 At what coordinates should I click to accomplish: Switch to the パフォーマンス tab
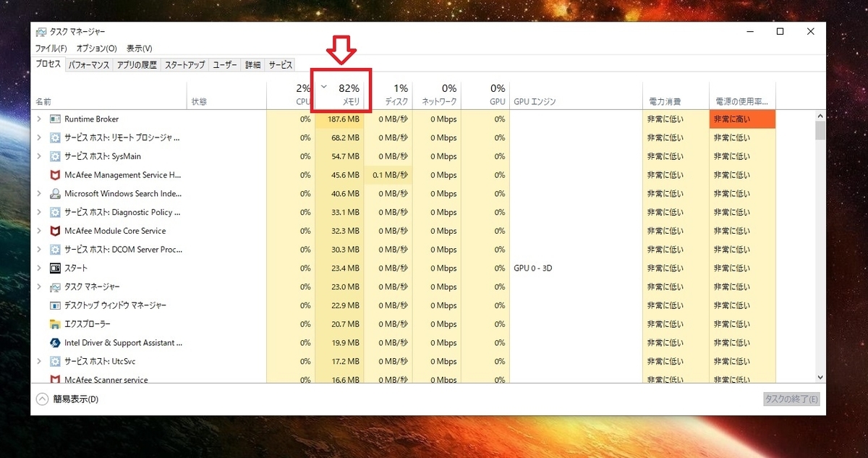click(89, 65)
